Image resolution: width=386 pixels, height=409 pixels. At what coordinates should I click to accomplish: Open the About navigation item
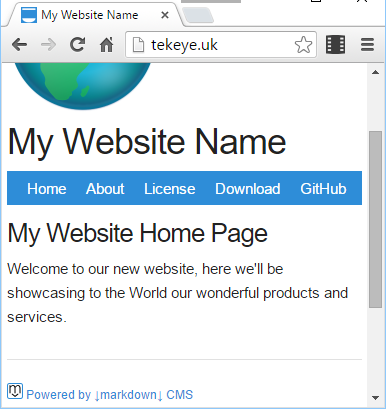tap(105, 189)
